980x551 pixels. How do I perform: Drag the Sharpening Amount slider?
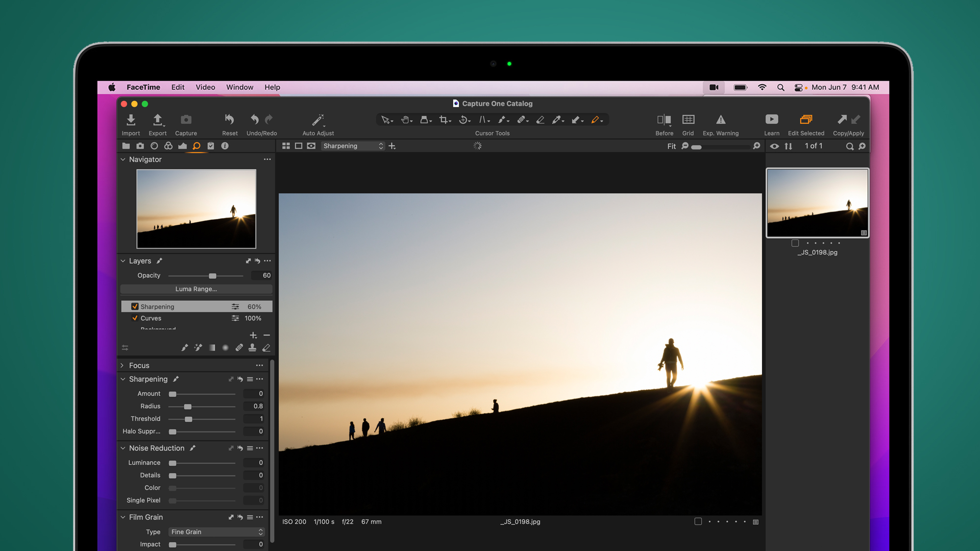pos(171,394)
